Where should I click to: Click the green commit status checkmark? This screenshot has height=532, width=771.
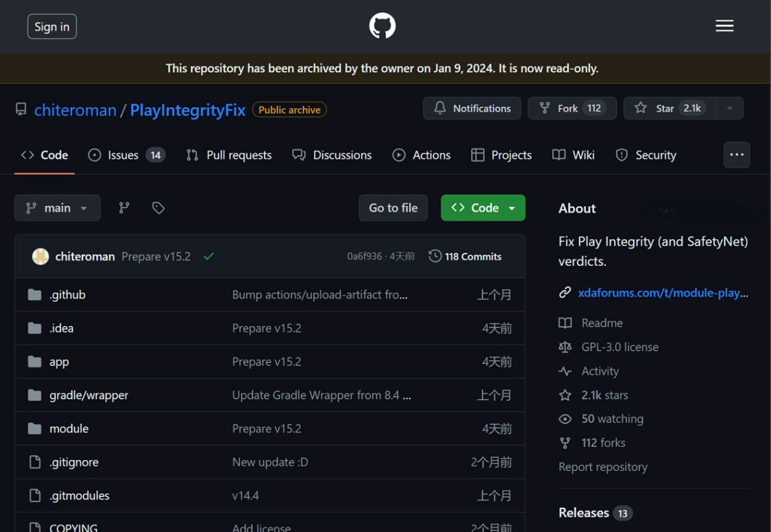pos(209,256)
